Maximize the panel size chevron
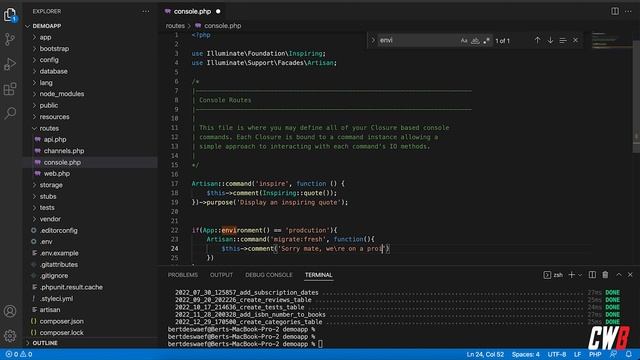The width and height of the screenshot is (640, 360). click(x=619, y=275)
